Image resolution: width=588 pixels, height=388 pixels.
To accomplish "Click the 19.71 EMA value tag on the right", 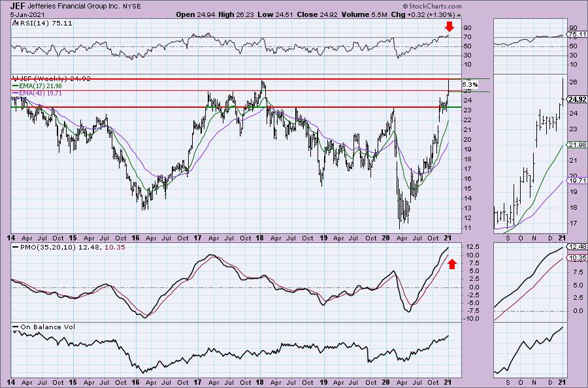I will (578, 181).
